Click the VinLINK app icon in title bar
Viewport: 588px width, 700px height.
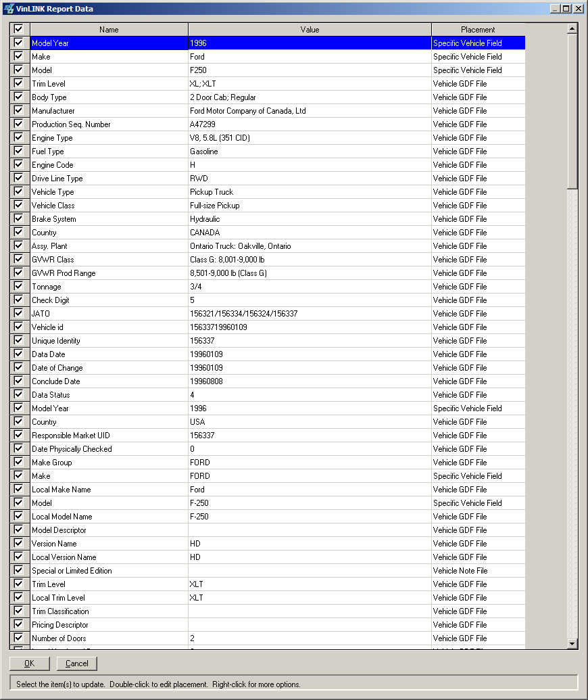coord(8,9)
